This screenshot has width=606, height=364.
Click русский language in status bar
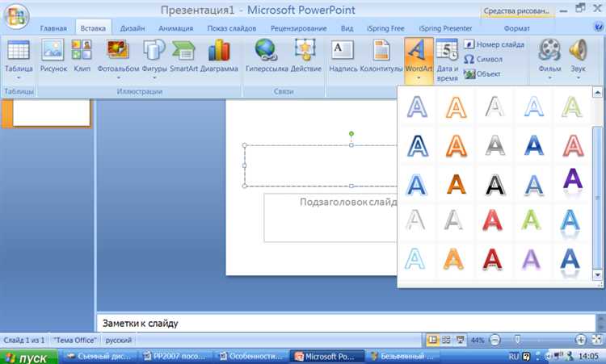click(x=118, y=340)
